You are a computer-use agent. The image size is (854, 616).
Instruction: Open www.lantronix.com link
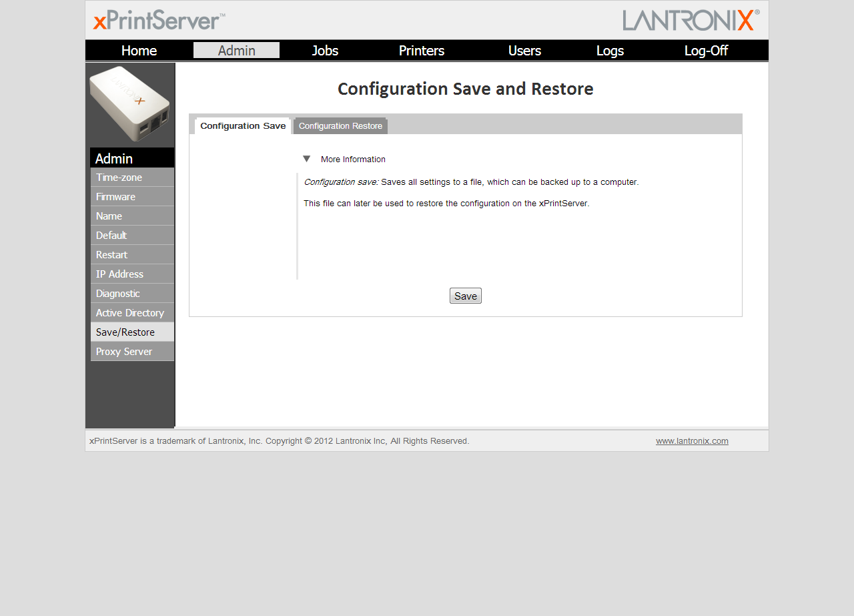pos(692,441)
